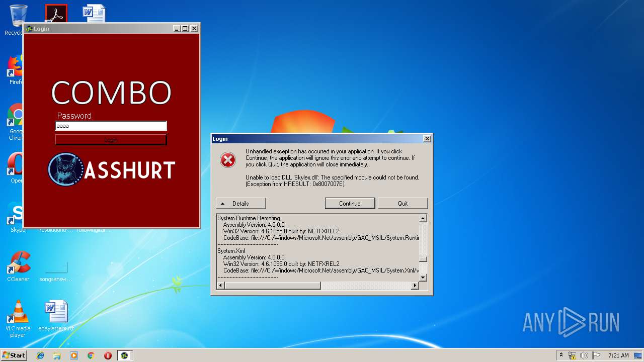
Task: Click the details horizontal scrollbar thumb
Action: pyautogui.click(x=273, y=286)
